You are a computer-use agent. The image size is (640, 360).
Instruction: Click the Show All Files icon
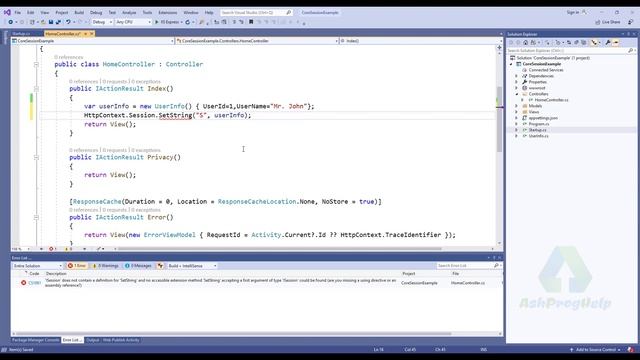click(x=584, y=42)
